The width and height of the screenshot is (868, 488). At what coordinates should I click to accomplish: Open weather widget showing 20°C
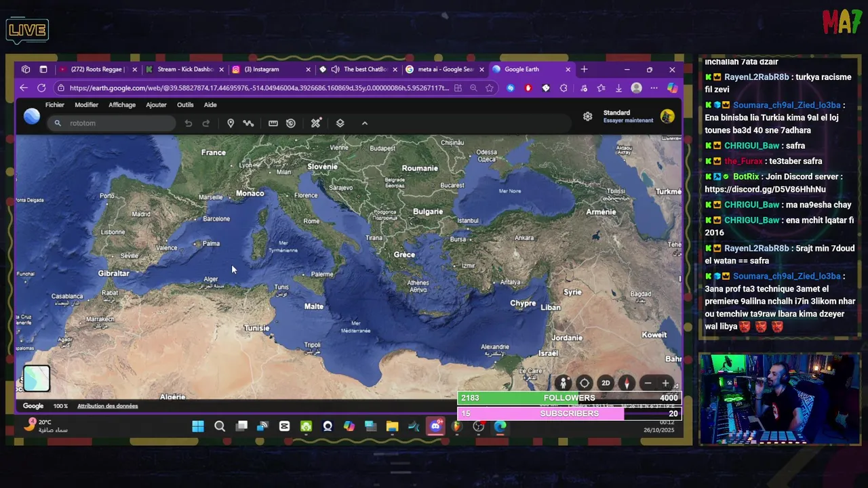coord(46,426)
